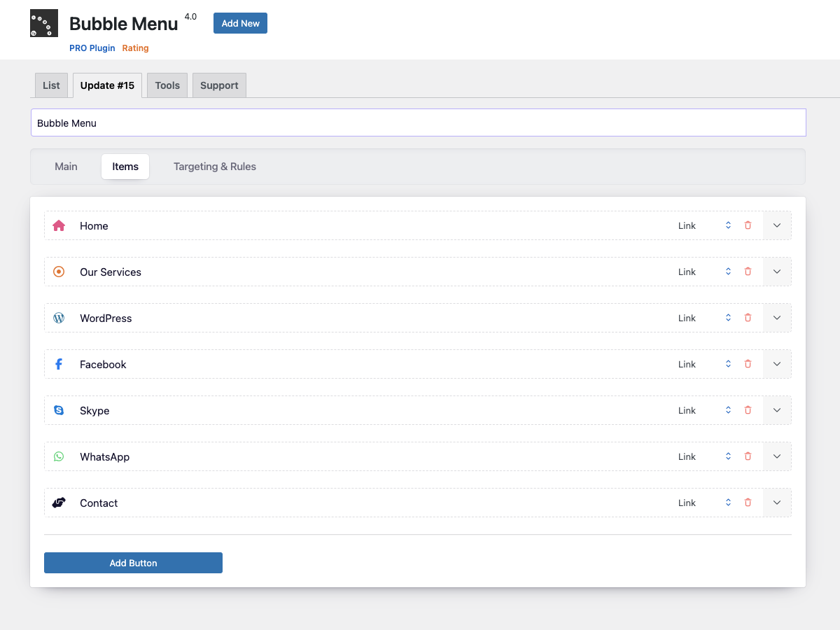Expand the Home item settings
Screen dimensions: 840x630
(777, 225)
